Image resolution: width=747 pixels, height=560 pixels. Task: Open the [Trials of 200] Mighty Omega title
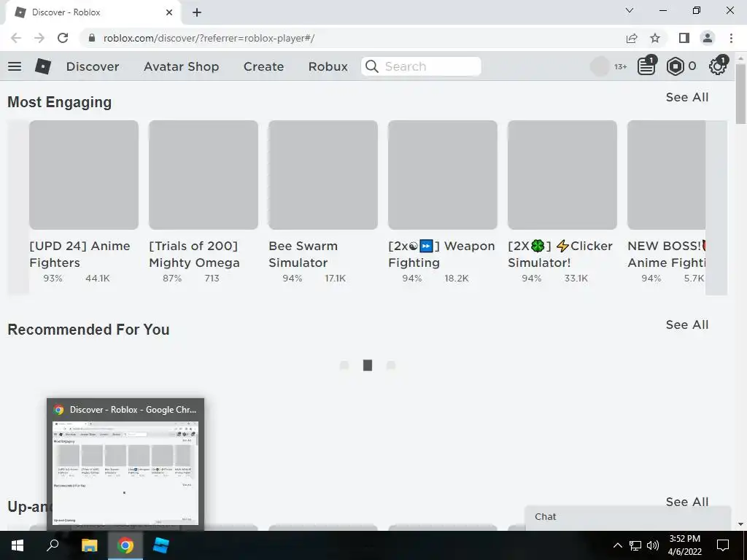coord(194,254)
